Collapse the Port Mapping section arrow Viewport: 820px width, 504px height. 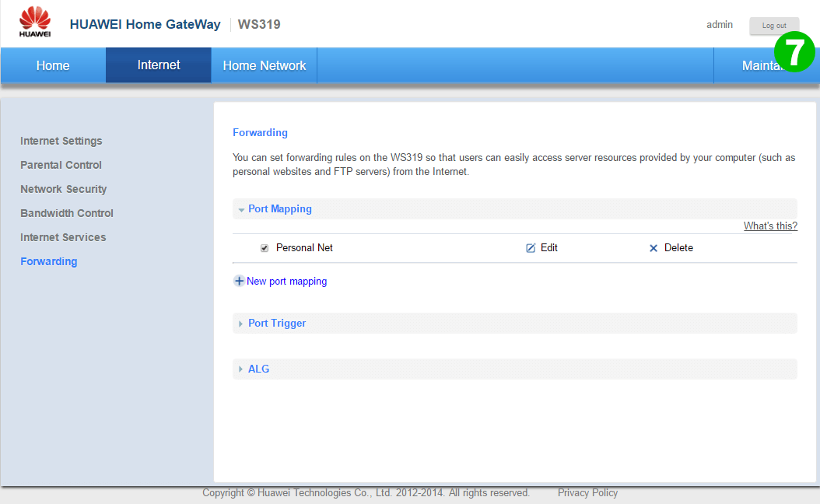pos(241,210)
